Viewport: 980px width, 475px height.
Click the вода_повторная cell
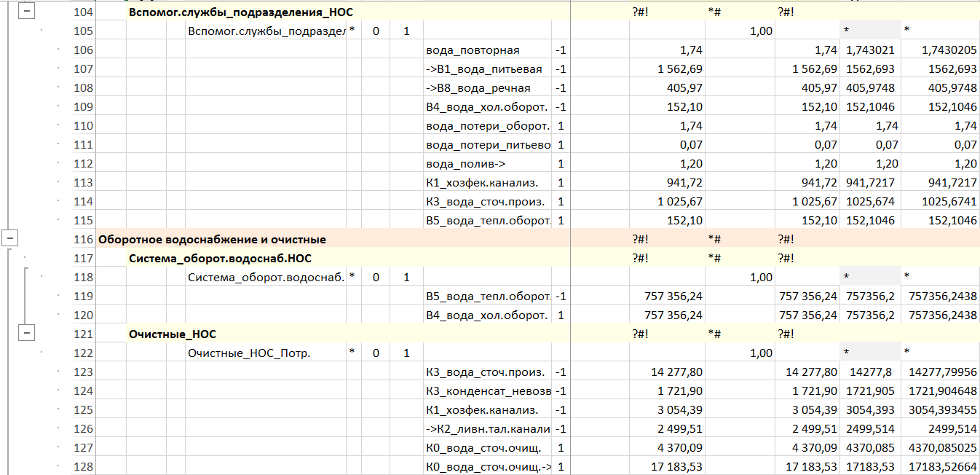coord(473,50)
